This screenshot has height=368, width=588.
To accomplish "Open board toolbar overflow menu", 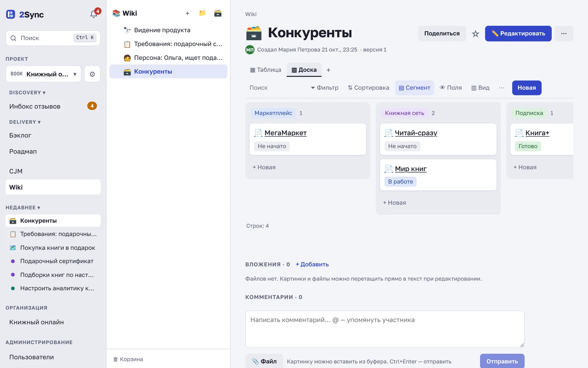I will point(502,88).
